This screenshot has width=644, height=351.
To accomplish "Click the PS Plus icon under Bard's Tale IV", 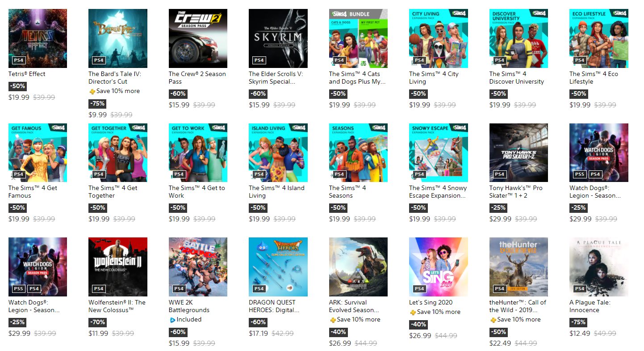I will coord(92,91).
